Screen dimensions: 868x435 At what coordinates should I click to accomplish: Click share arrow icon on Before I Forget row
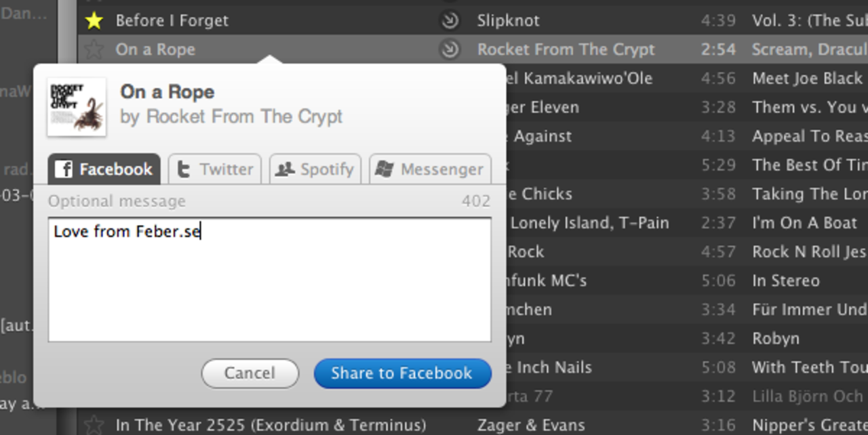[449, 21]
